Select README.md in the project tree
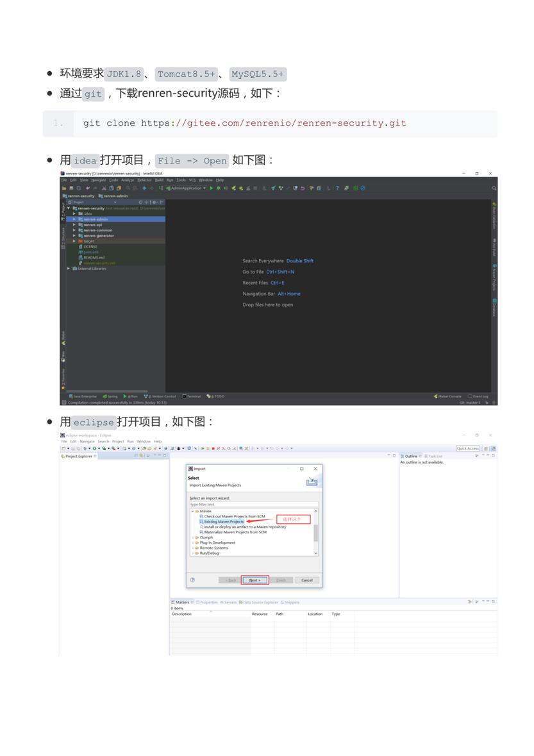 [94, 258]
